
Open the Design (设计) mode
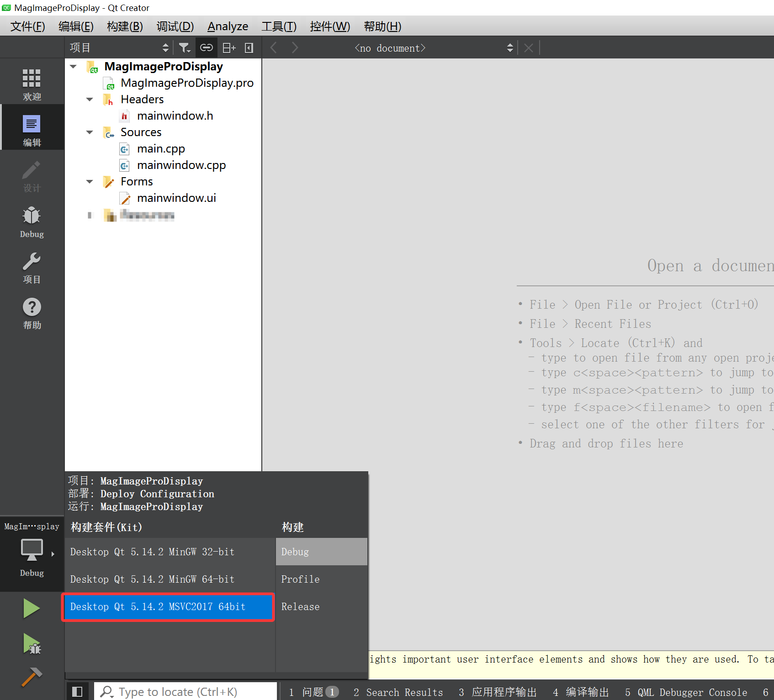coord(32,176)
